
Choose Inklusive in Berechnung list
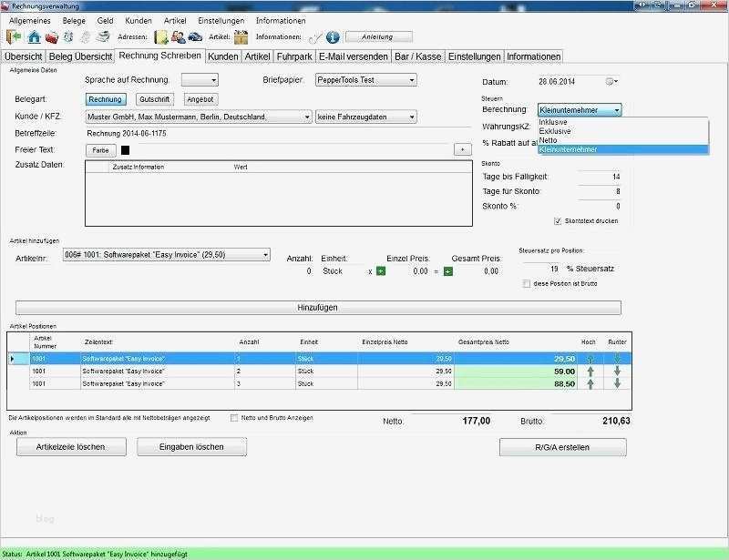tap(623, 122)
